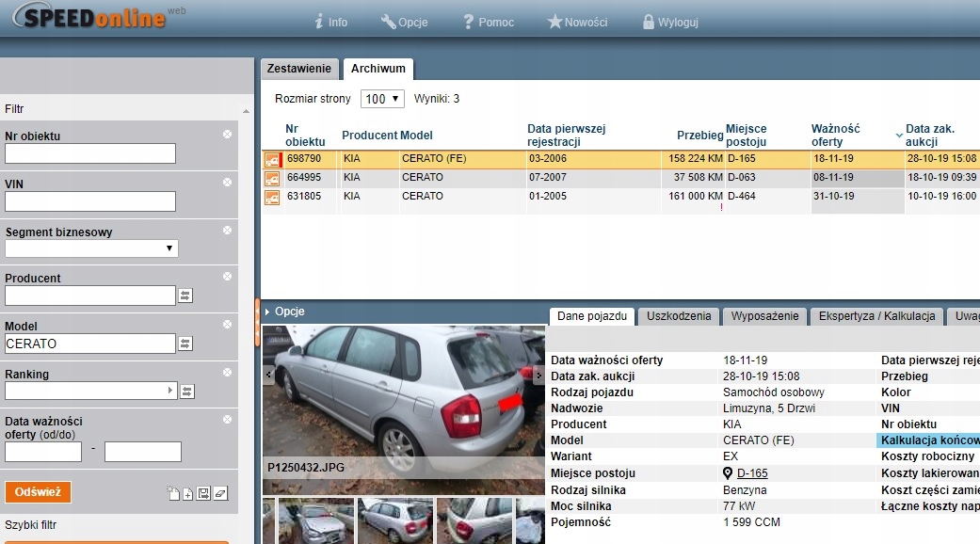The image size is (980, 544).
Task: Click the vehicle icon for row 664995
Action: click(x=272, y=178)
